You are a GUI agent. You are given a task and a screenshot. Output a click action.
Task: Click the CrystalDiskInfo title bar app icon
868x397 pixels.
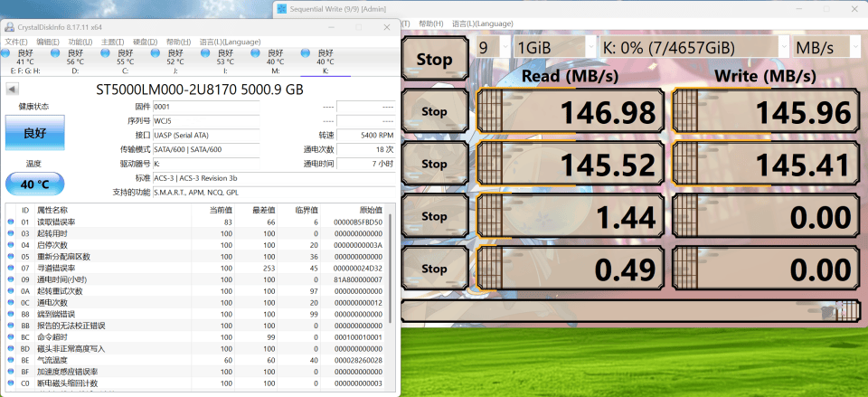coord(9,27)
